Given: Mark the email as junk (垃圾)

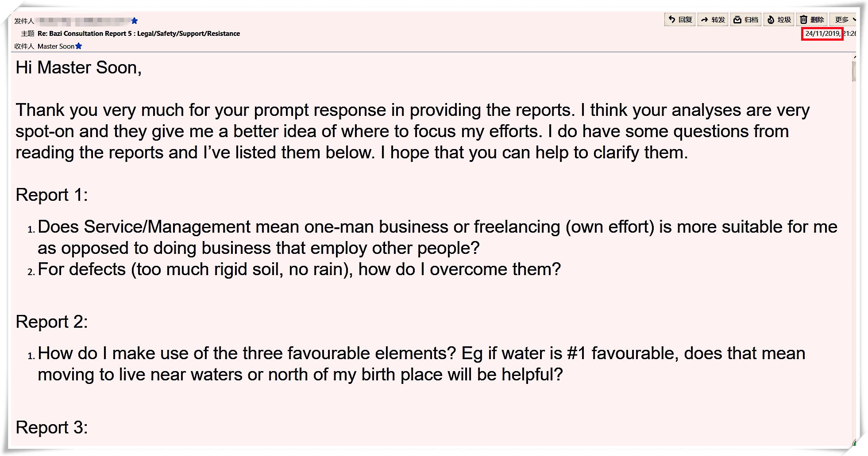Looking at the screenshot, I should tap(779, 20).
